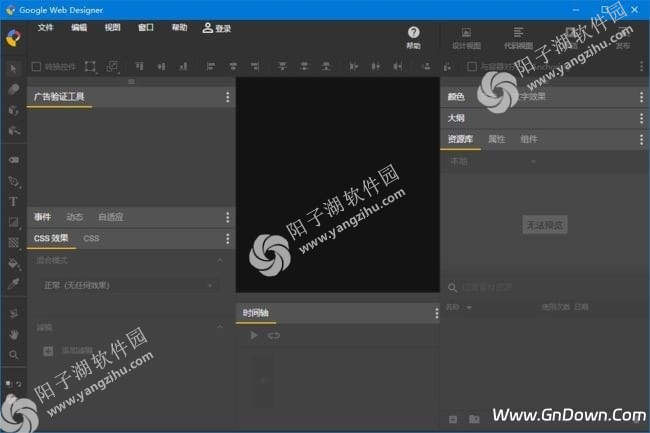Play the timeline animation
This screenshot has width=650, height=433.
(254, 335)
